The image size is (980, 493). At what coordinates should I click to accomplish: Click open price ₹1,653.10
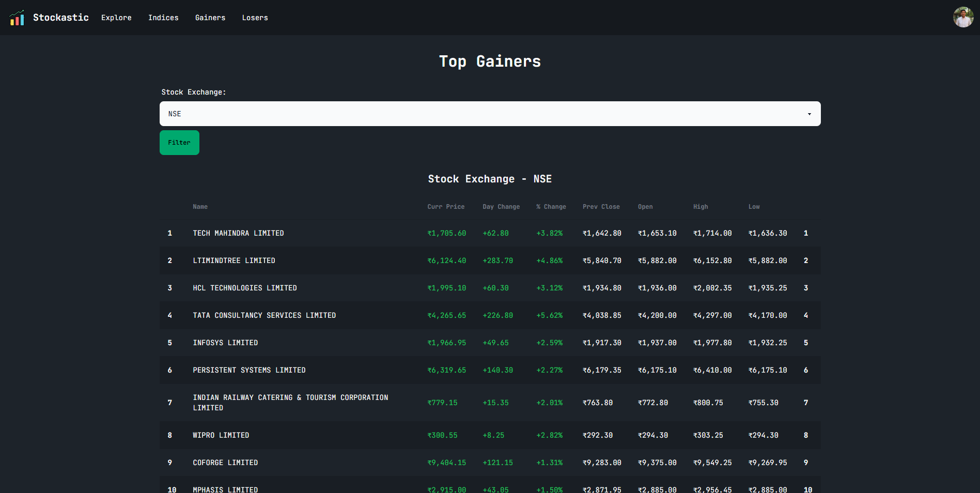pos(658,233)
